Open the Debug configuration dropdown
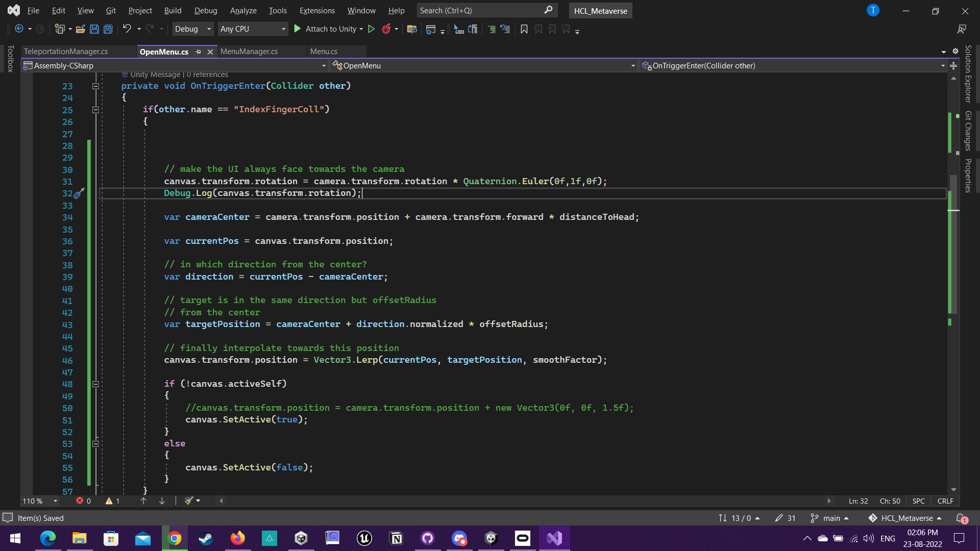This screenshot has height=551, width=980. [x=192, y=29]
